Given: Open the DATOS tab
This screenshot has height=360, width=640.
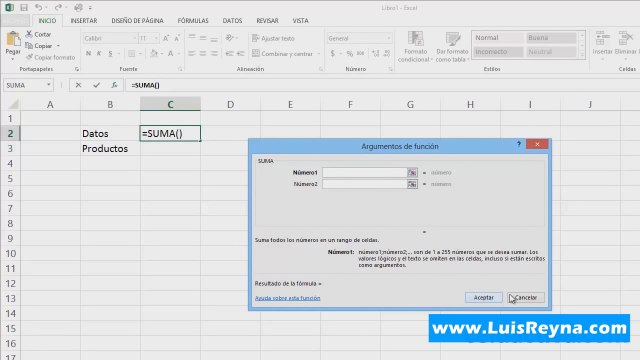Looking at the screenshot, I should tap(232, 20).
